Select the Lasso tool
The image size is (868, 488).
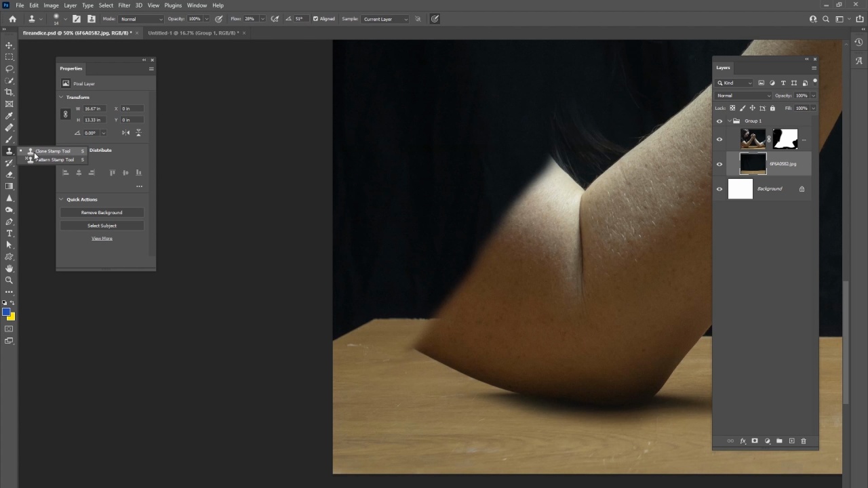pyautogui.click(x=9, y=68)
